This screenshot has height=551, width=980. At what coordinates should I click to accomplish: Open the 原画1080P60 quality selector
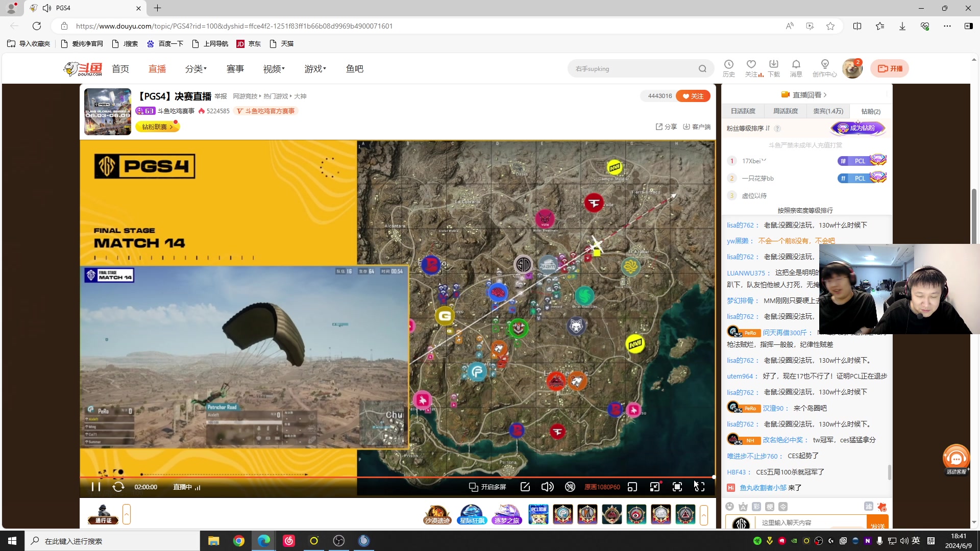pos(602,487)
